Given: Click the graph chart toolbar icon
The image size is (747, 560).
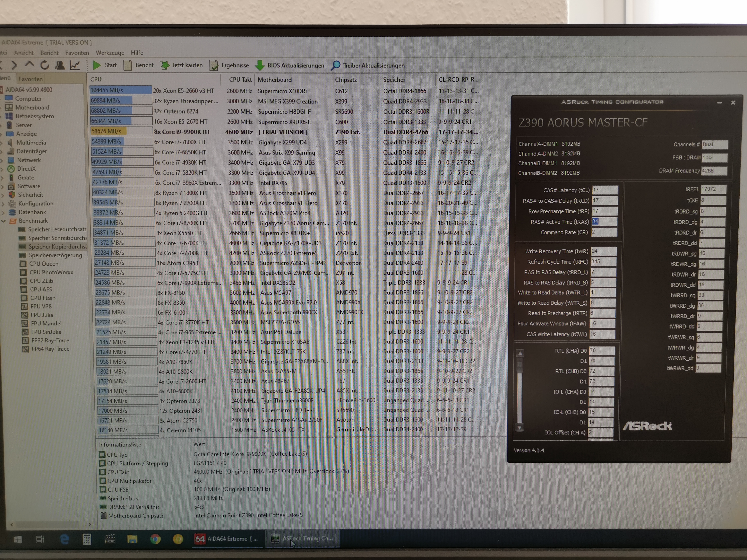Looking at the screenshot, I should (x=75, y=65).
